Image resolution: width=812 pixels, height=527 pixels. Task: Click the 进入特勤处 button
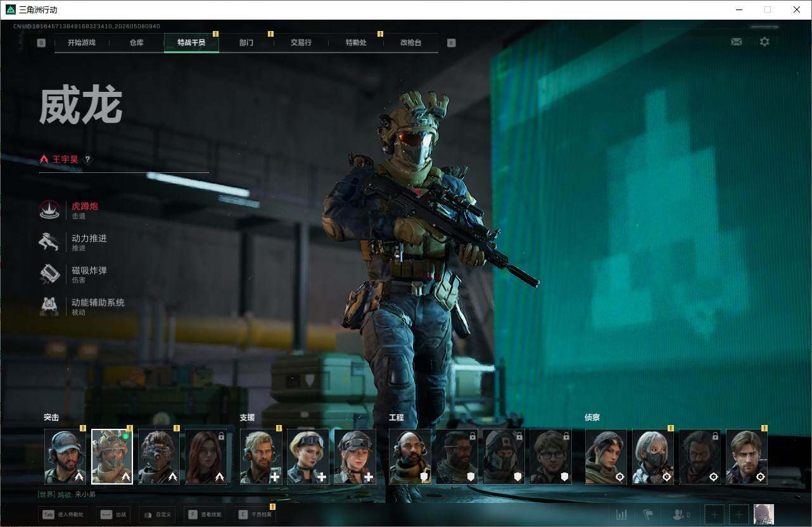click(x=63, y=515)
